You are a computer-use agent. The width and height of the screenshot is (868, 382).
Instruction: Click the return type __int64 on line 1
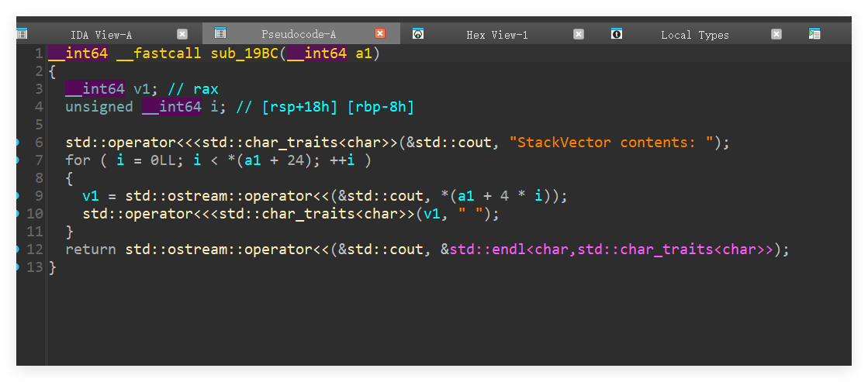click(78, 53)
